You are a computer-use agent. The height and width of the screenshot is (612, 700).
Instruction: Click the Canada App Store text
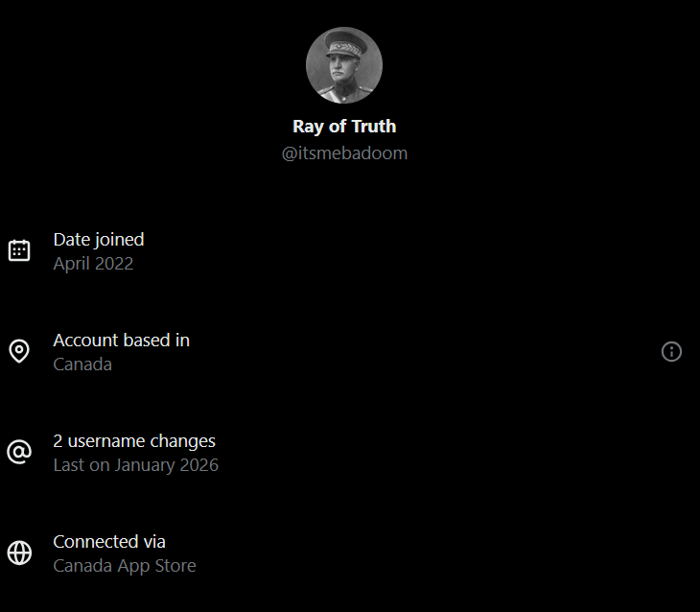pos(125,566)
